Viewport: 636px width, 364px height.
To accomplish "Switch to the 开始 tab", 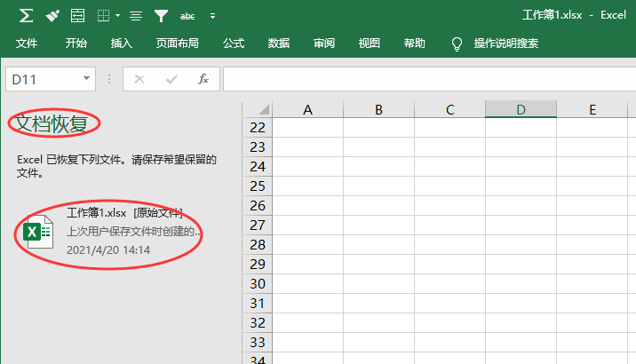I will coord(76,43).
